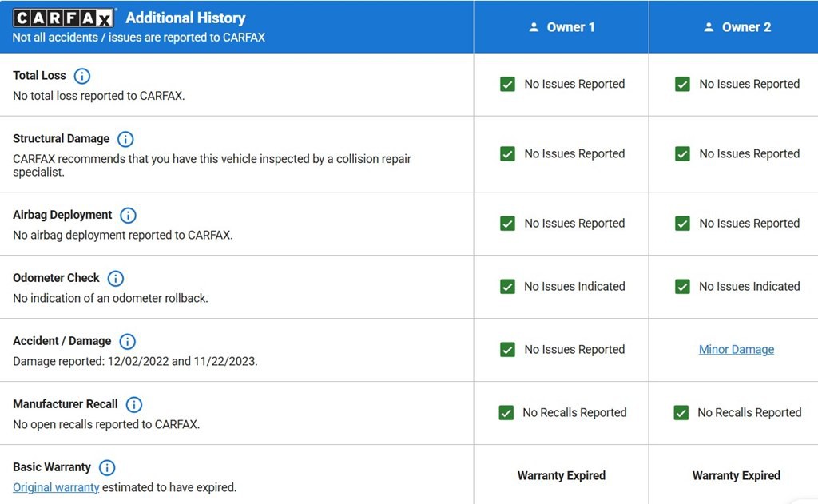Click Owner 2 Odometer Check green checkmark
This screenshot has width=818, height=504.
click(x=682, y=286)
